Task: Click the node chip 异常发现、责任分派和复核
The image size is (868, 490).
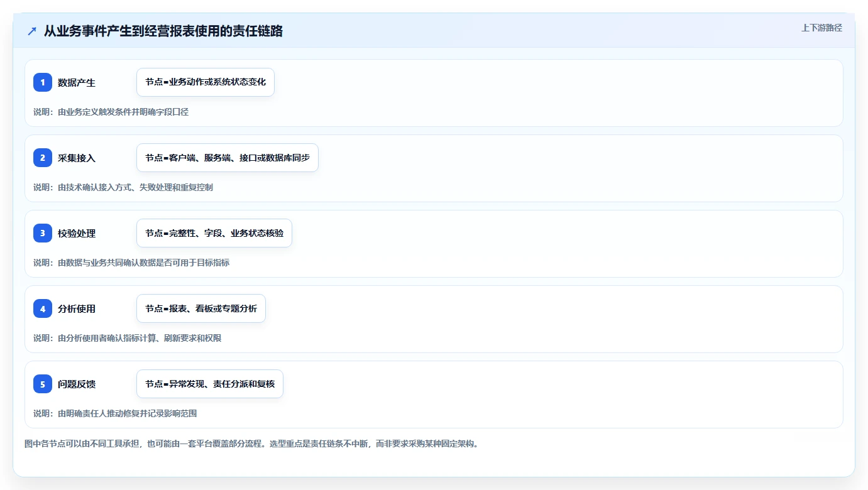Action: tap(210, 384)
